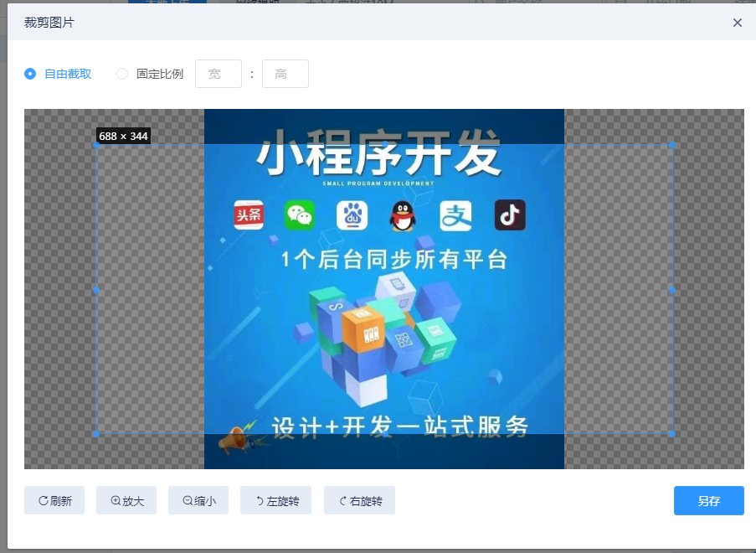
Task: Click the 放大 zoom-in button
Action: (126, 500)
